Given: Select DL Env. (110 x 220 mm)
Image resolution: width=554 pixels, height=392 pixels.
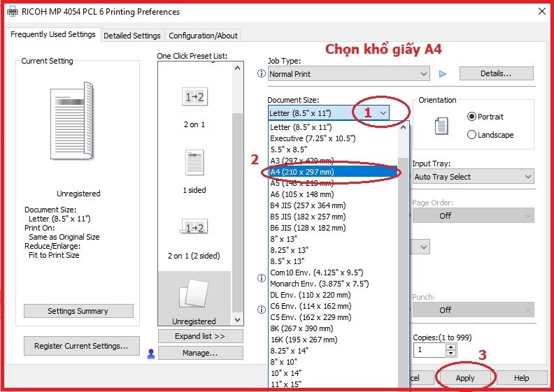Looking at the screenshot, I should [333, 295].
